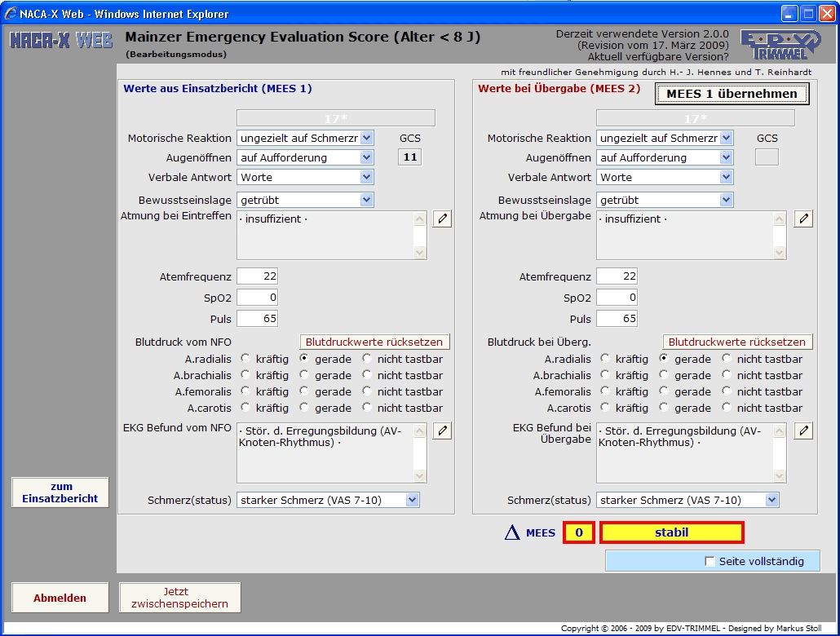Click Aktuell verfügbare Version? link
The image size is (840, 636).
pos(658,57)
